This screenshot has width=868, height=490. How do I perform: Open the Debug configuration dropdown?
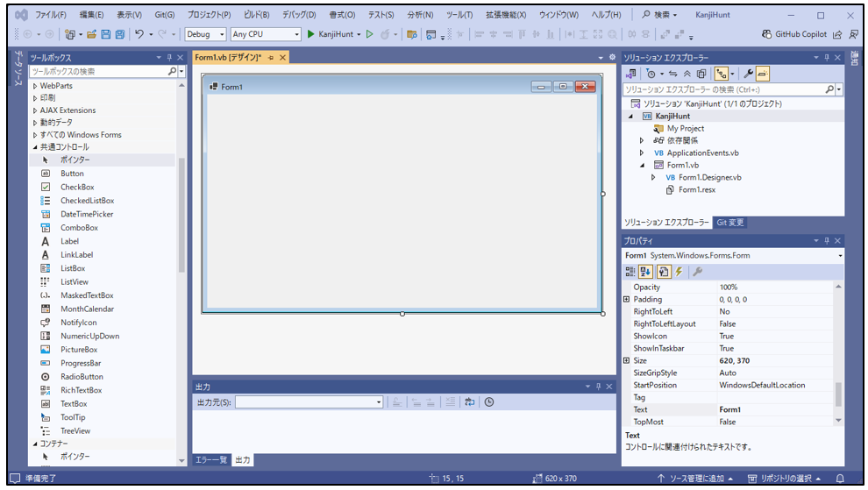coord(205,34)
